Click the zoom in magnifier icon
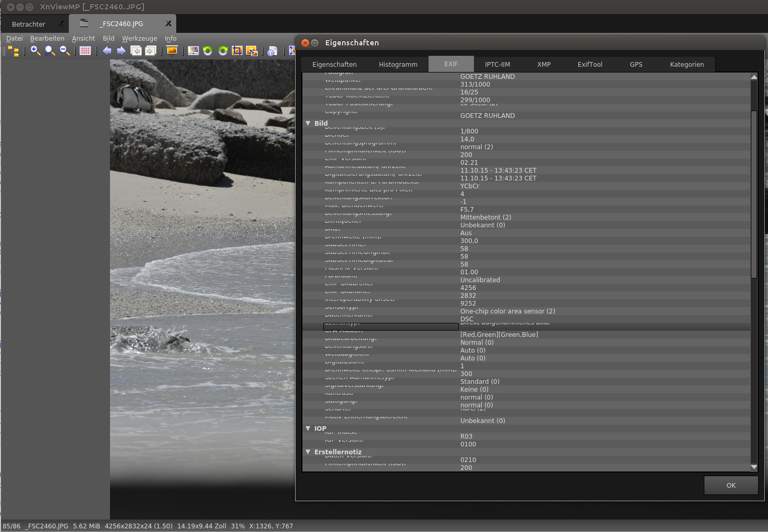768x532 pixels. point(35,51)
